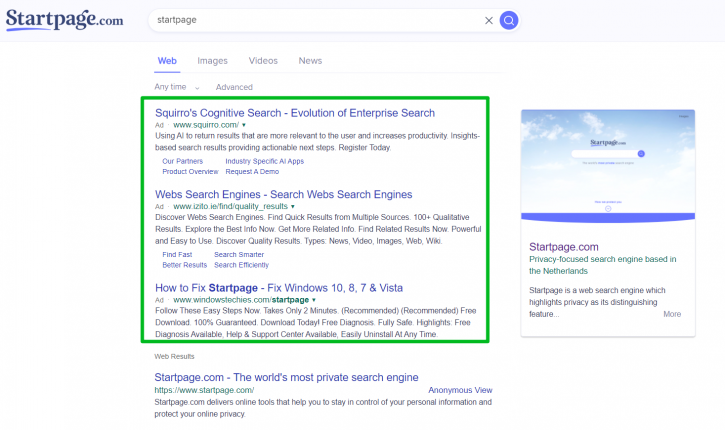Open the Request A Demo sitelink
This screenshot has width=725, height=430.
(252, 172)
